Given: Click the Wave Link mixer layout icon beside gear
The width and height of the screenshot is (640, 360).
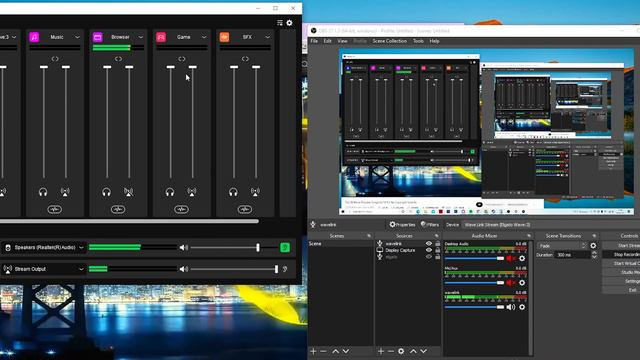Looking at the screenshot, I should (x=280, y=23).
